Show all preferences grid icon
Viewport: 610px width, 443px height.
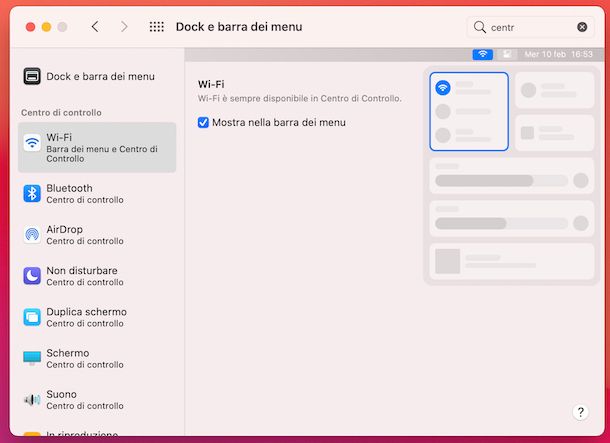point(156,27)
